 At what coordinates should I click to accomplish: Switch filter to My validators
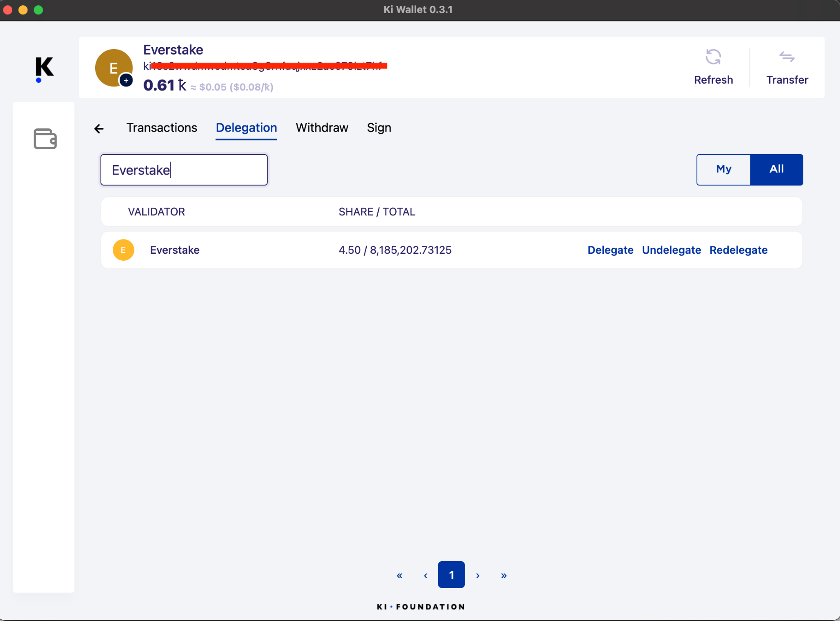click(x=724, y=170)
